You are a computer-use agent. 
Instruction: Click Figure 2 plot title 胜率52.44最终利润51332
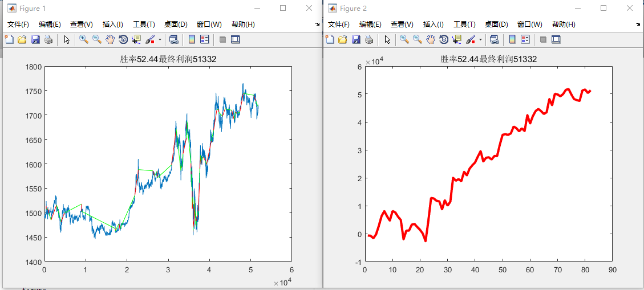tap(489, 59)
